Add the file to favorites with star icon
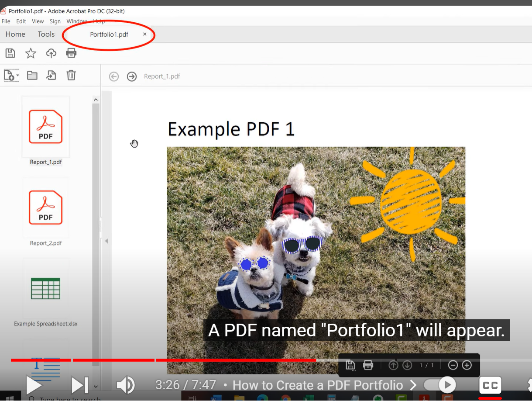The width and height of the screenshot is (532, 401). 30,53
